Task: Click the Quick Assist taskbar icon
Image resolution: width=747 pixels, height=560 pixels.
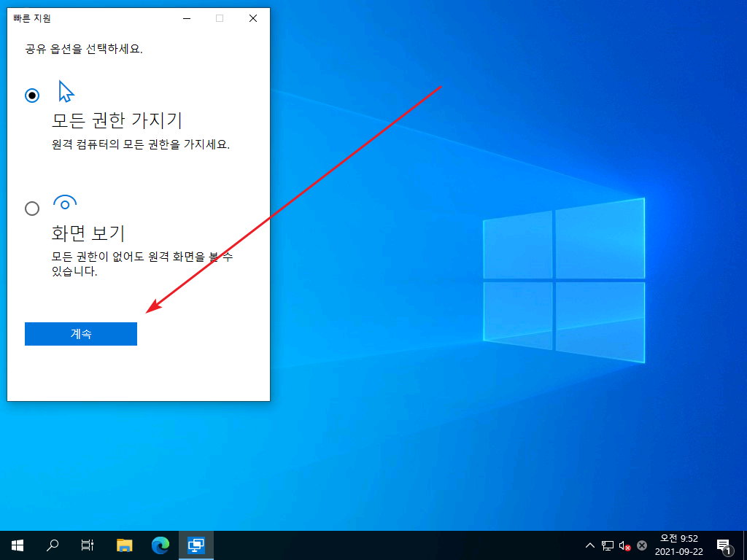Action: pyautogui.click(x=196, y=545)
